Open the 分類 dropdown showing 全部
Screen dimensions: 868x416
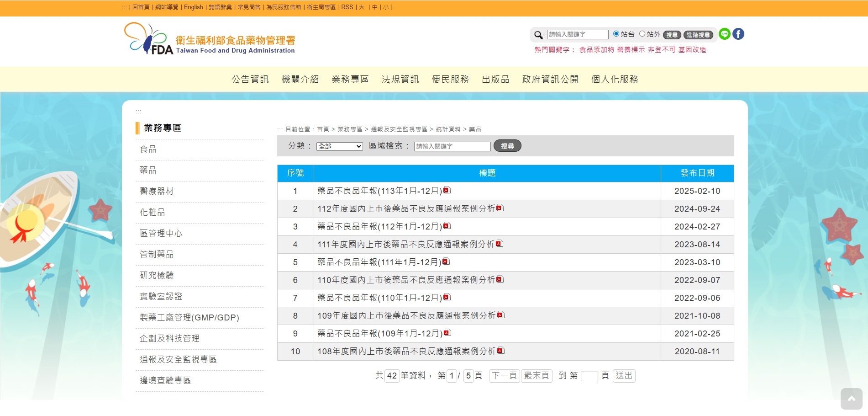pyautogui.click(x=339, y=146)
